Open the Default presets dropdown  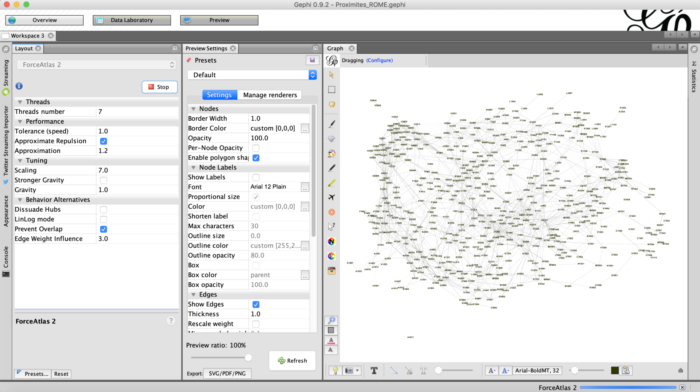tap(252, 75)
